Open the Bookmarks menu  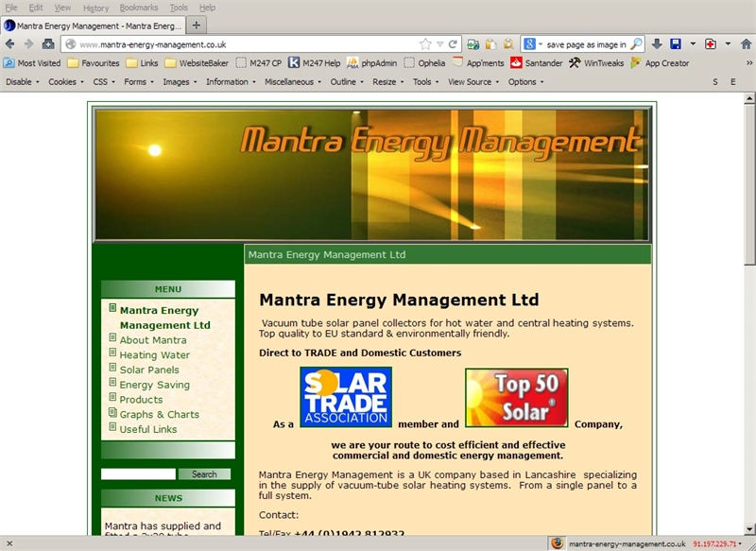pos(139,8)
